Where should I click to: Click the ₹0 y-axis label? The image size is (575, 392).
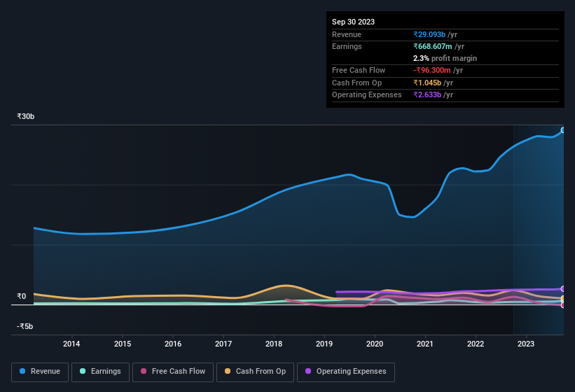pos(22,296)
